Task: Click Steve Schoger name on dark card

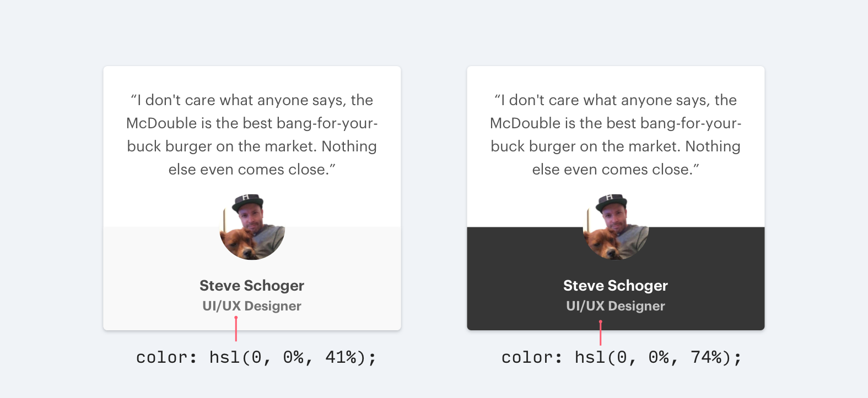Action: click(x=616, y=286)
